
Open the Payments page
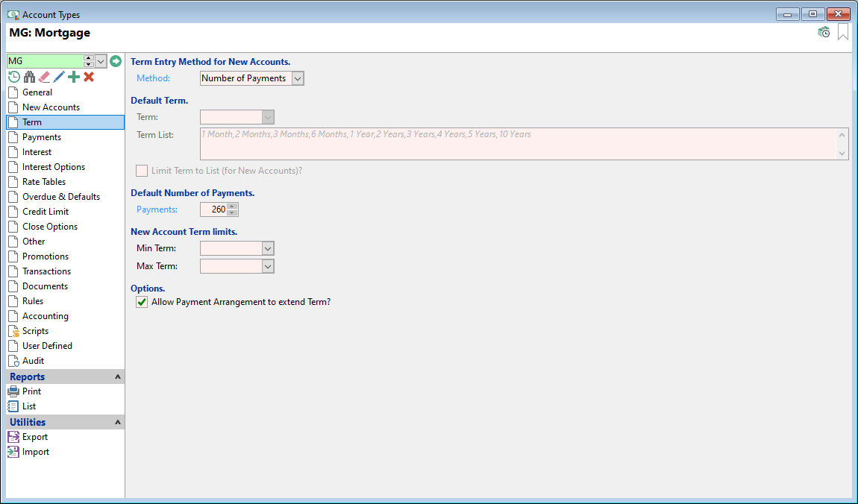pyautogui.click(x=65, y=137)
